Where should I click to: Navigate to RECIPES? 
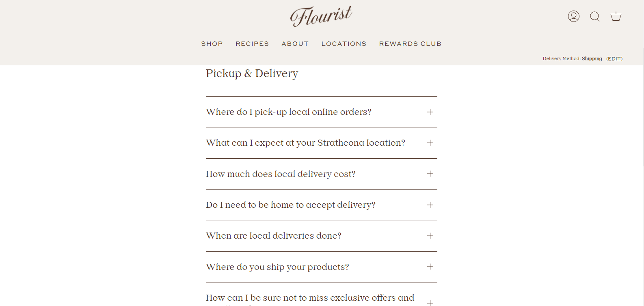click(252, 43)
